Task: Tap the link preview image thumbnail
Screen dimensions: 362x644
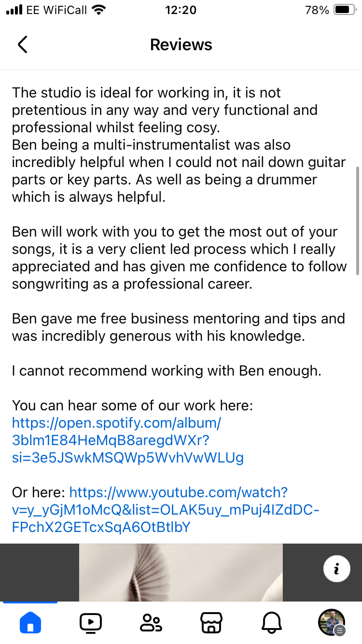Action: pos(181,573)
